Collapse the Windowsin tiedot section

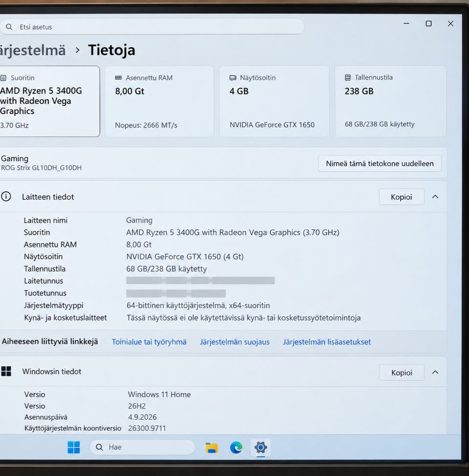click(x=435, y=372)
